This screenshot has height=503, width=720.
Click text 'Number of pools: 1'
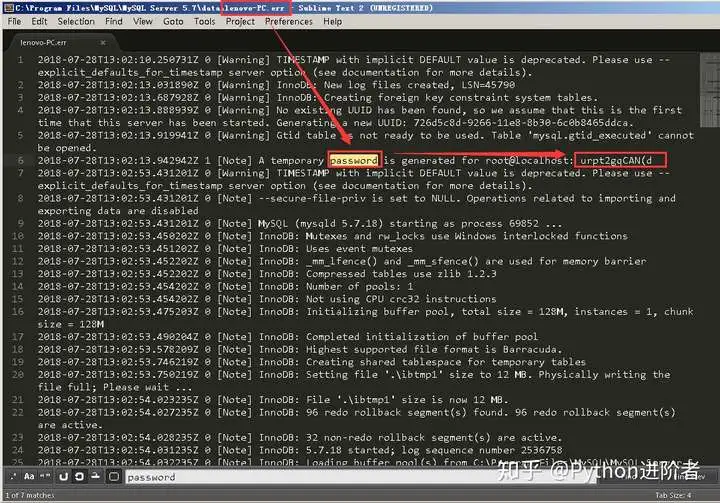point(360,286)
